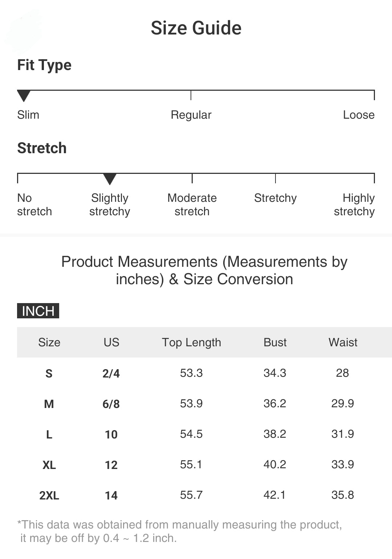Click the Stretch scale triangle marker
The height and width of the screenshot is (559, 392).
(110, 179)
